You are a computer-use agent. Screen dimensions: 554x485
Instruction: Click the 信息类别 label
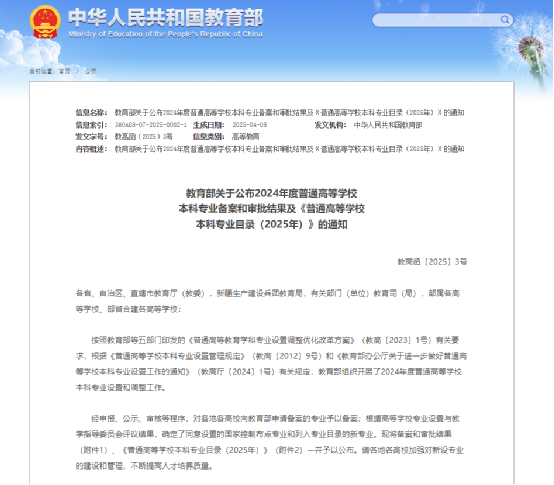point(208,137)
